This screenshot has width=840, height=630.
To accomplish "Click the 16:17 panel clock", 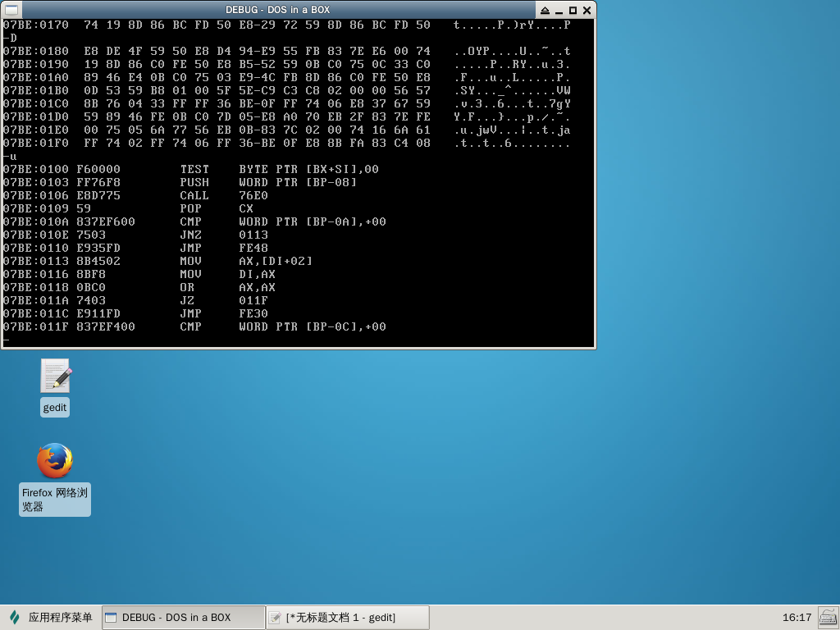I will (797, 617).
